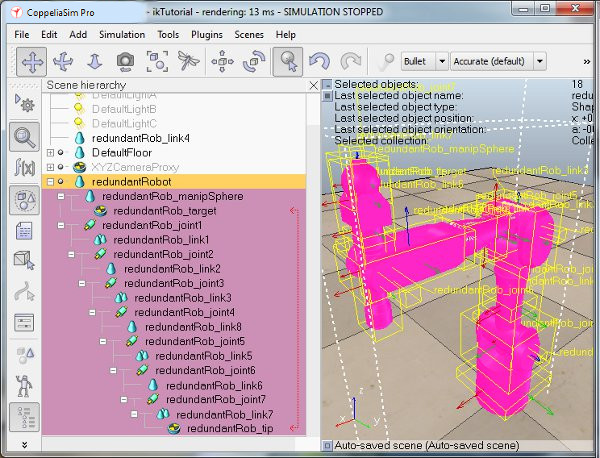600x458 pixels.
Task: Click fit-to-view toolbar icon
Action: [x=157, y=61]
